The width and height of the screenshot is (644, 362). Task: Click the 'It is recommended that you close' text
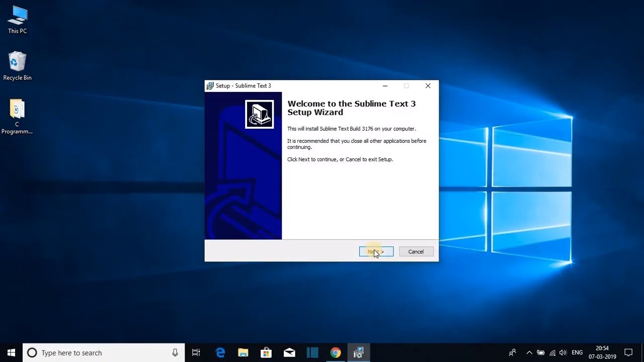(x=357, y=144)
